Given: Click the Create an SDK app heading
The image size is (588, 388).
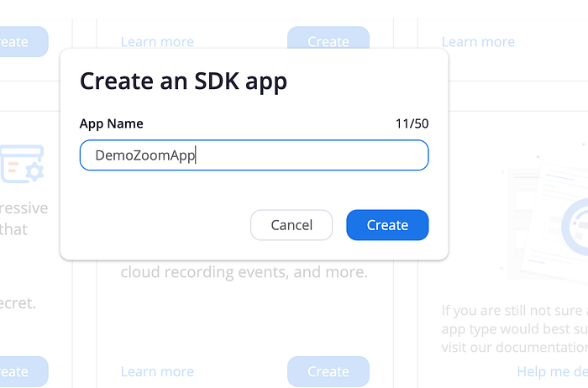Looking at the screenshot, I should (x=183, y=81).
